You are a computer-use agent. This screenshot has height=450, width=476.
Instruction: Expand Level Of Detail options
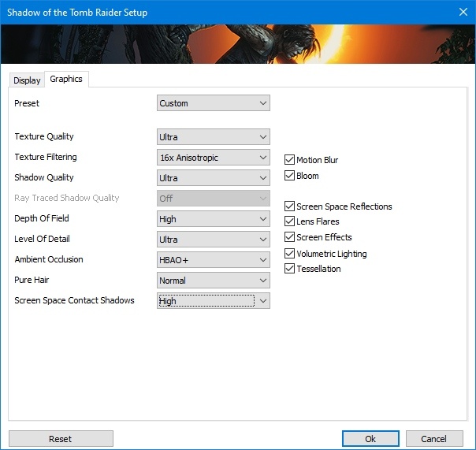coord(214,240)
